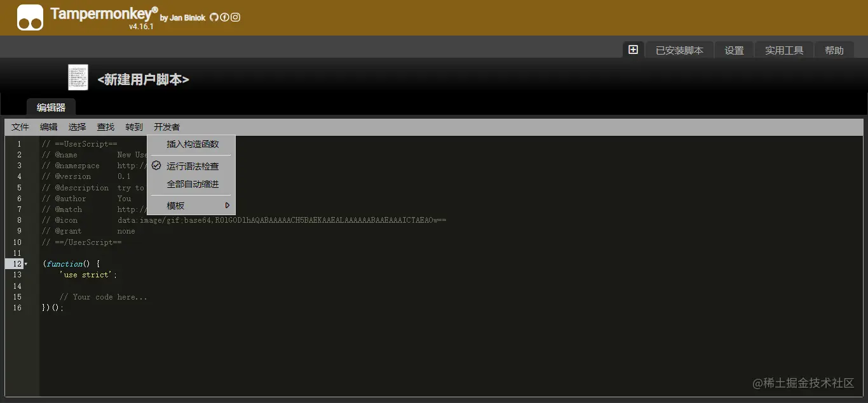Choose 插入构造函数 from the menu
This screenshot has height=403, width=868.
point(191,144)
